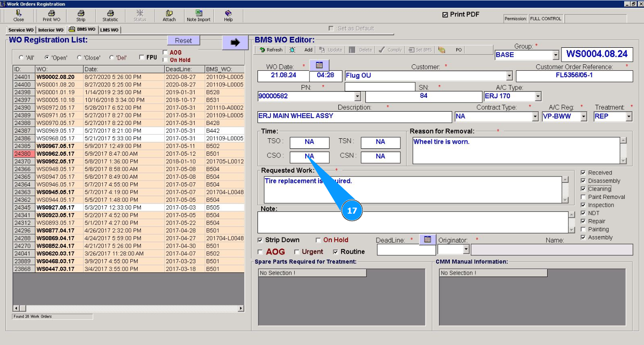Screen dimensions: 644x345
Task: Switch to the Service WO tab
Action: [21, 30]
